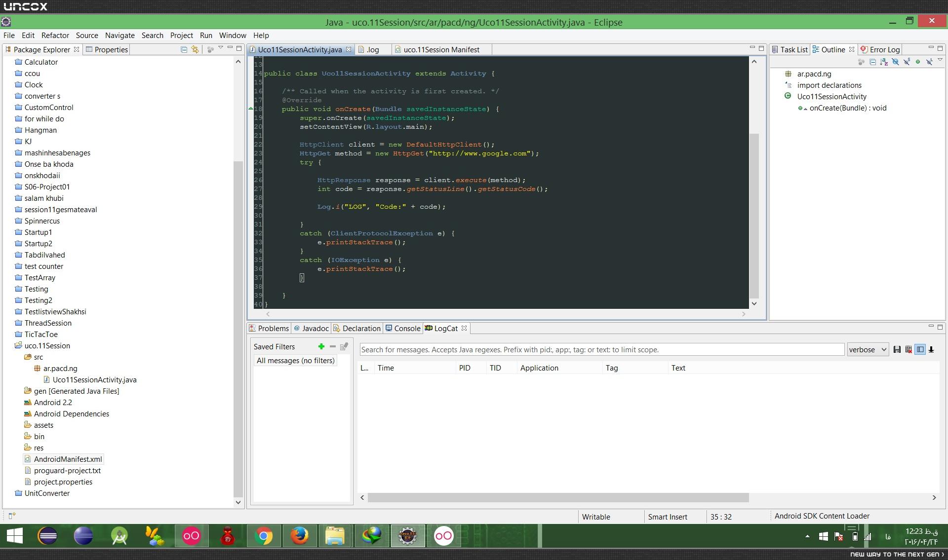The height and width of the screenshot is (560, 948).
Task: Edit the selected LogCat filter
Action: pos(344,347)
